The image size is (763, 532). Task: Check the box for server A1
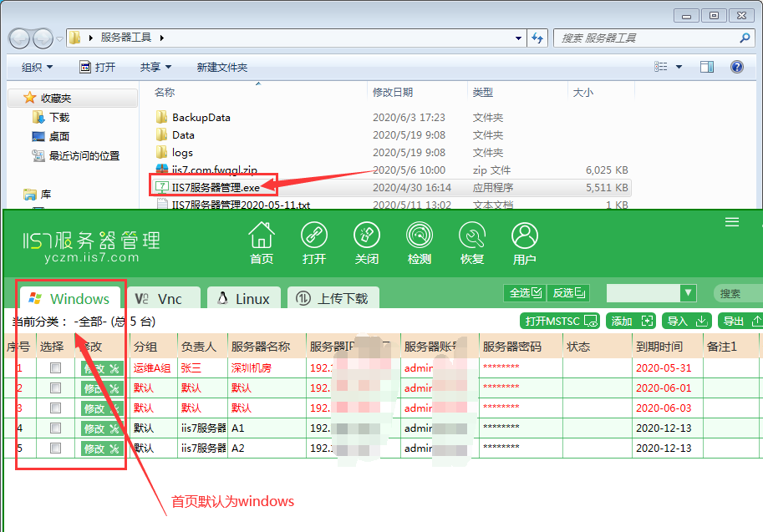[55, 428]
